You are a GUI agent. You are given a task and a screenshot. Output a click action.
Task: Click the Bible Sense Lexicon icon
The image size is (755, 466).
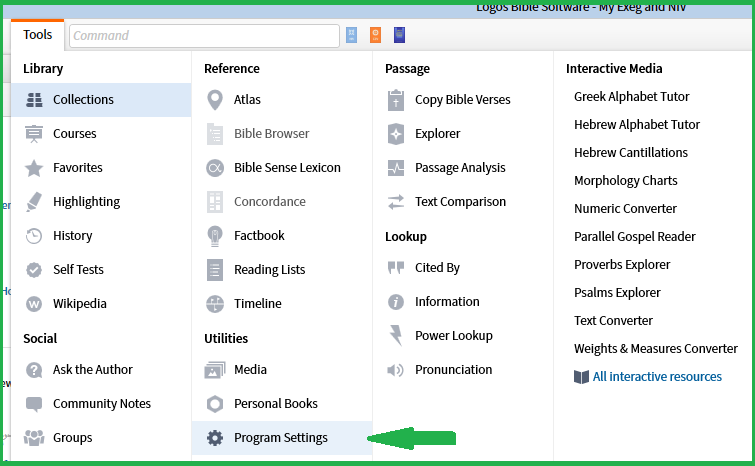coord(215,168)
